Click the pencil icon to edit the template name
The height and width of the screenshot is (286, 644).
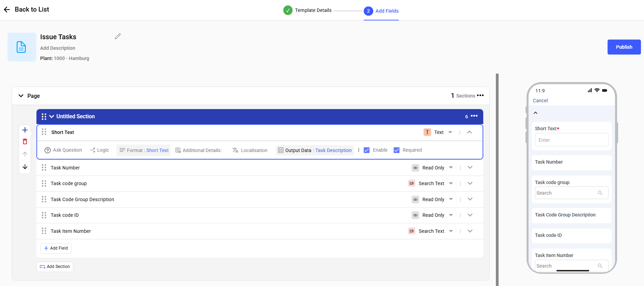[x=118, y=36]
